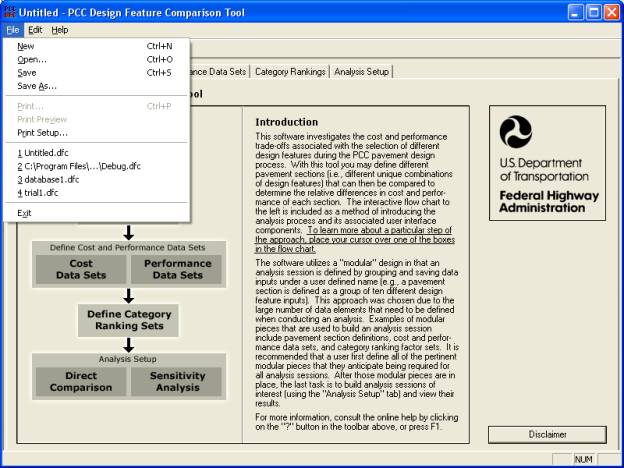The height and width of the screenshot is (468, 624).
Task: Choose Save As... menu entry
Action: click(x=96, y=86)
